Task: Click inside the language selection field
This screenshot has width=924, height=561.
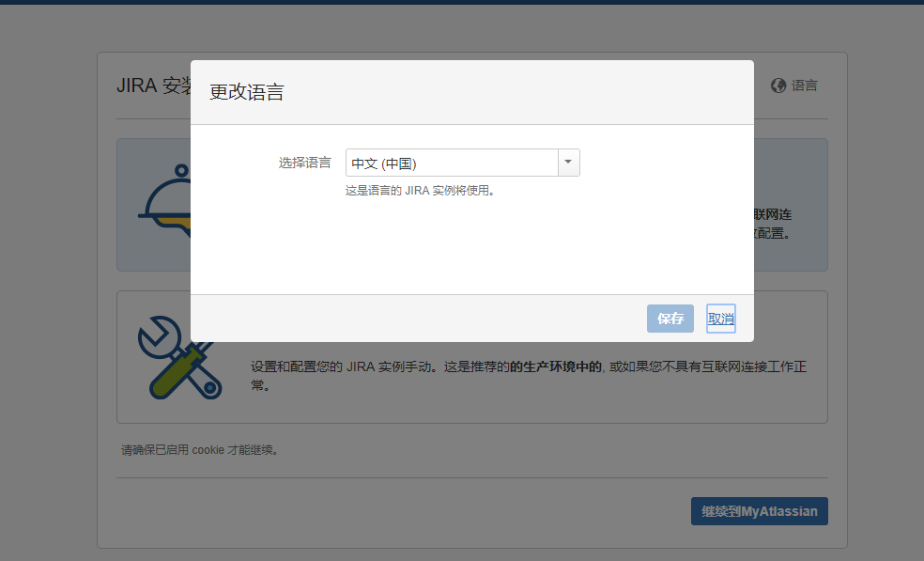Action: 451,162
